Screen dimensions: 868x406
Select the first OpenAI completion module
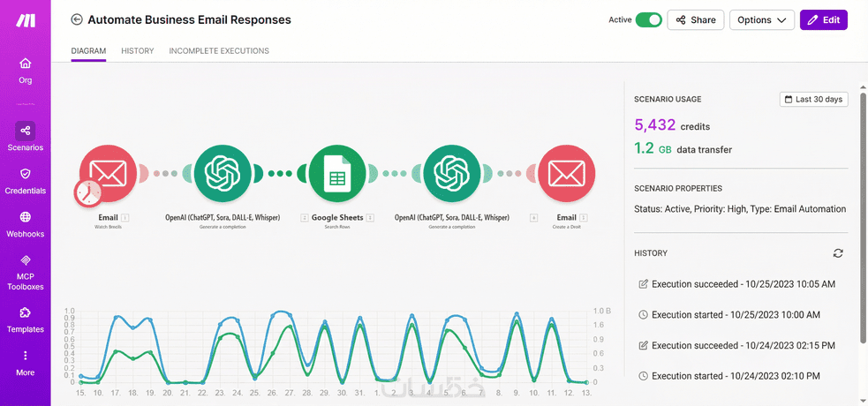pos(223,174)
